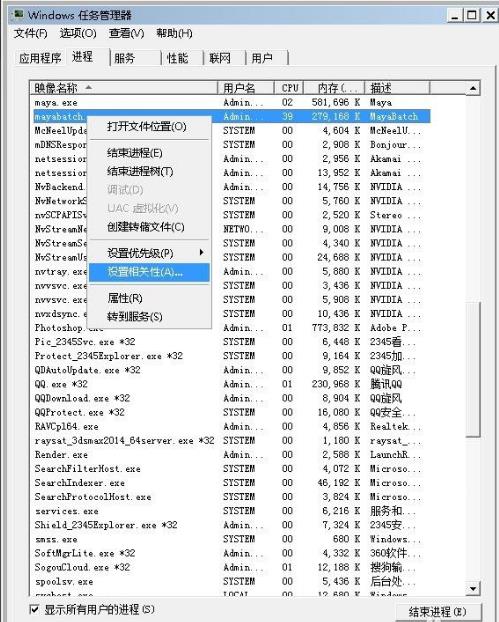The width and height of the screenshot is (499, 622).
Task: Select the SearchIndexer.exe process
Action: pyautogui.click(x=230, y=482)
